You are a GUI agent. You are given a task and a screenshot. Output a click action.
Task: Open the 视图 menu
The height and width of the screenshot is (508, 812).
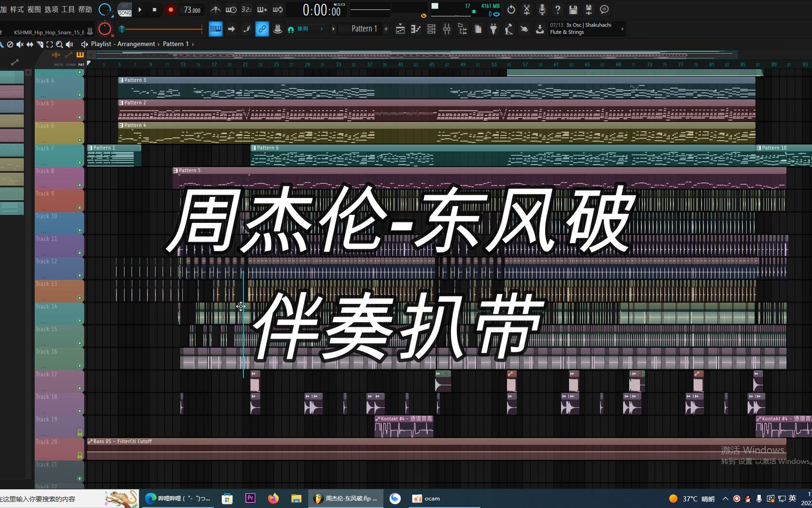tap(34, 9)
